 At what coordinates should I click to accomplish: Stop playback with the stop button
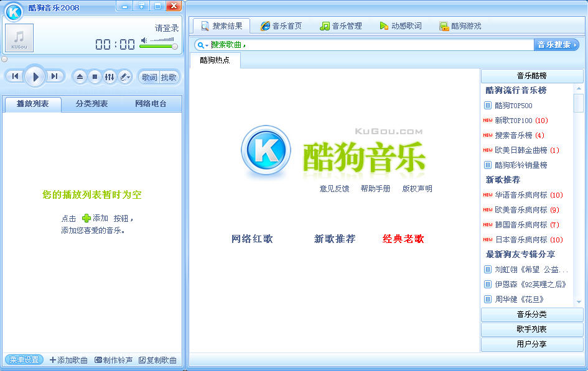pyautogui.click(x=95, y=77)
